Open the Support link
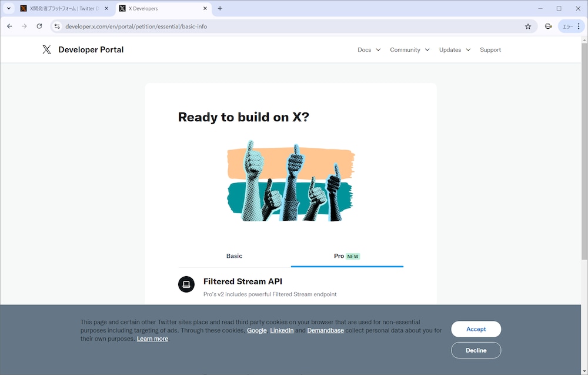The image size is (588, 375). click(x=490, y=49)
